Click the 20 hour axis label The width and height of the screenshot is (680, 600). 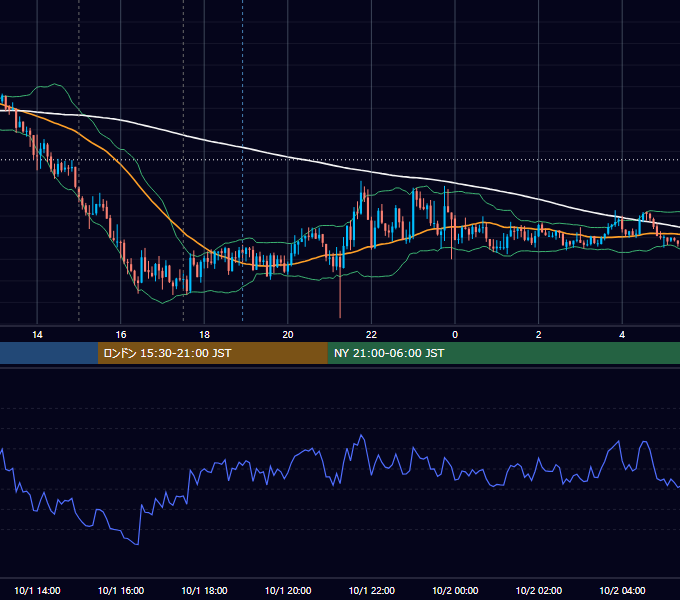288,335
